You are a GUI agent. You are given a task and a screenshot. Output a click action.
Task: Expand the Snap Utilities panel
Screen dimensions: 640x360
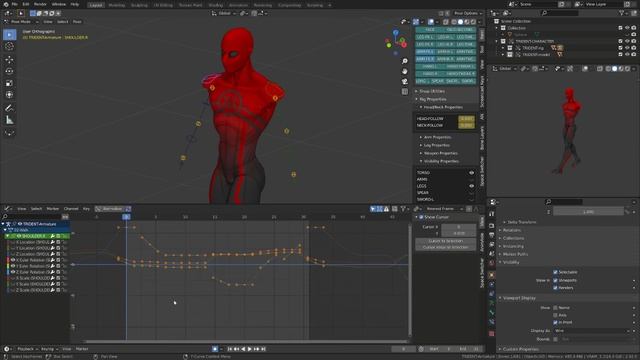(431, 91)
